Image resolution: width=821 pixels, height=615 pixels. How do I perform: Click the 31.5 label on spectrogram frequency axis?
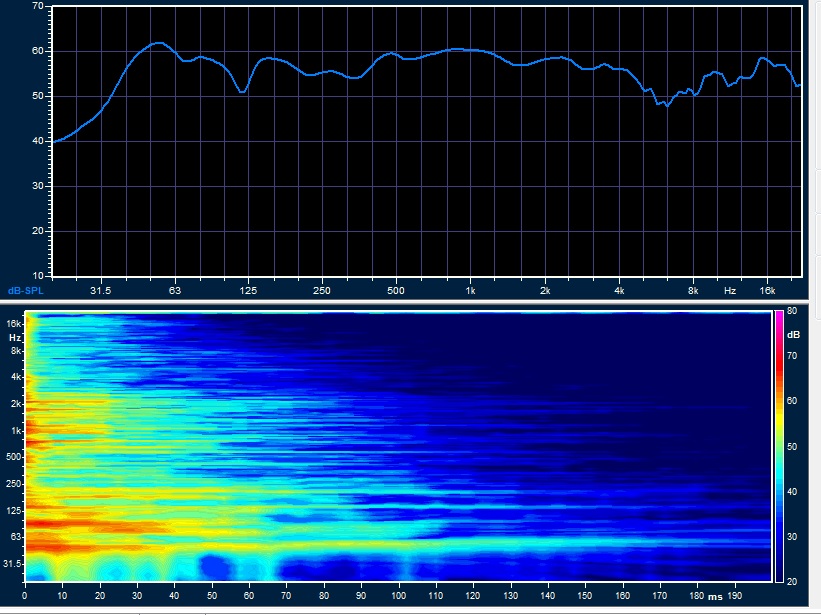[x=12, y=564]
